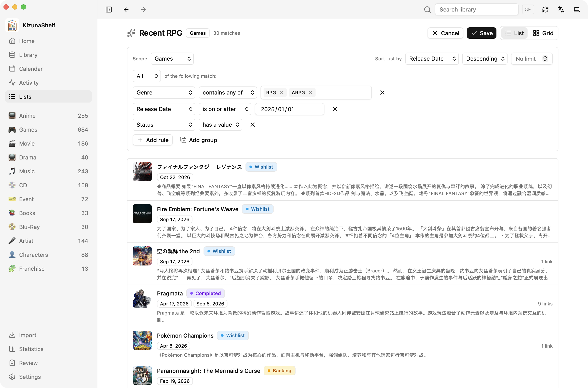Open the language translate icon
The height and width of the screenshot is (388, 588).
point(561,9)
